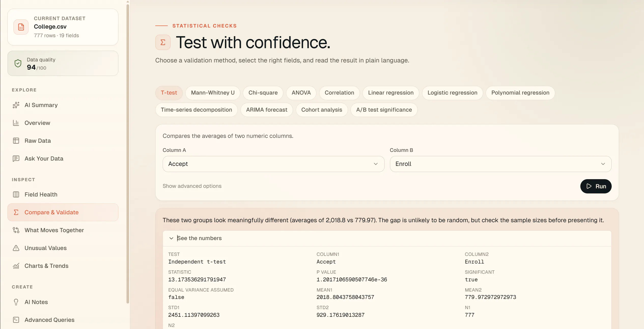Click the Std2 value 929.17619013287
The height and width of the screenshot is (329, 644).
[x=341, y=315]
